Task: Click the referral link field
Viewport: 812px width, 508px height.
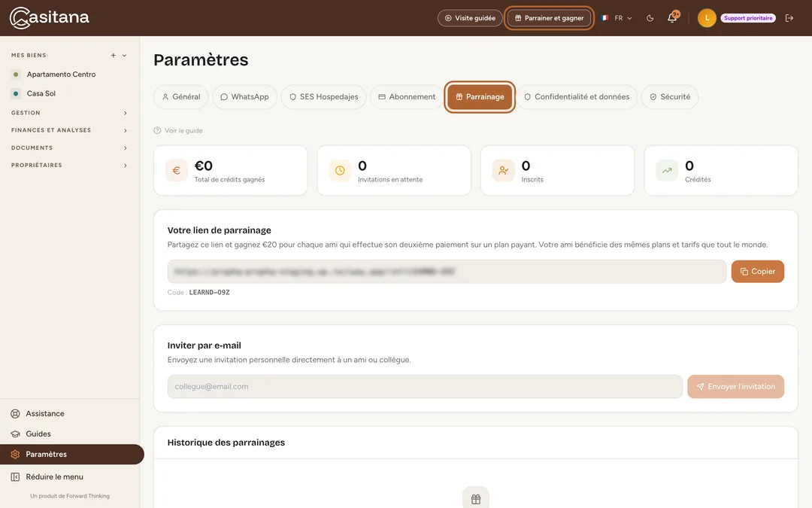Action: [447, 272]
